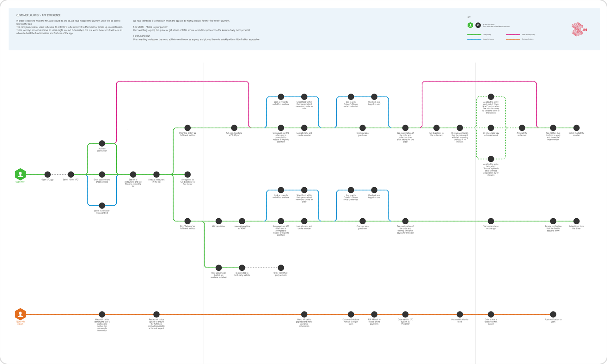
Task: Click 'Checkout as a logged-in user' node in Delivery journey
Action: coord(374,190)
